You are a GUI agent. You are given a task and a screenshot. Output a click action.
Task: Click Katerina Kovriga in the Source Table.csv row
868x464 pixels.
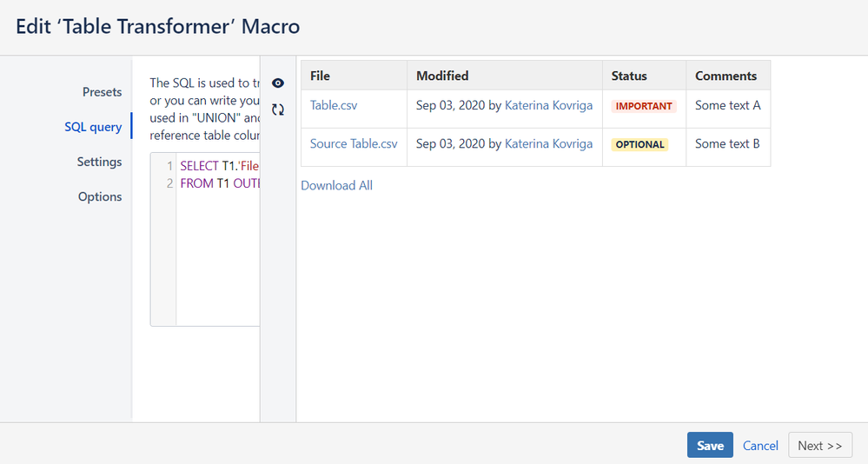548,143
